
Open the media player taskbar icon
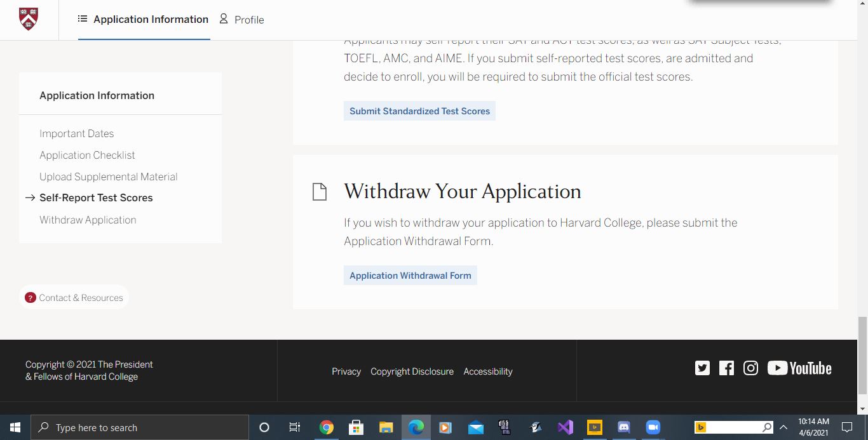tap(445, 427)
